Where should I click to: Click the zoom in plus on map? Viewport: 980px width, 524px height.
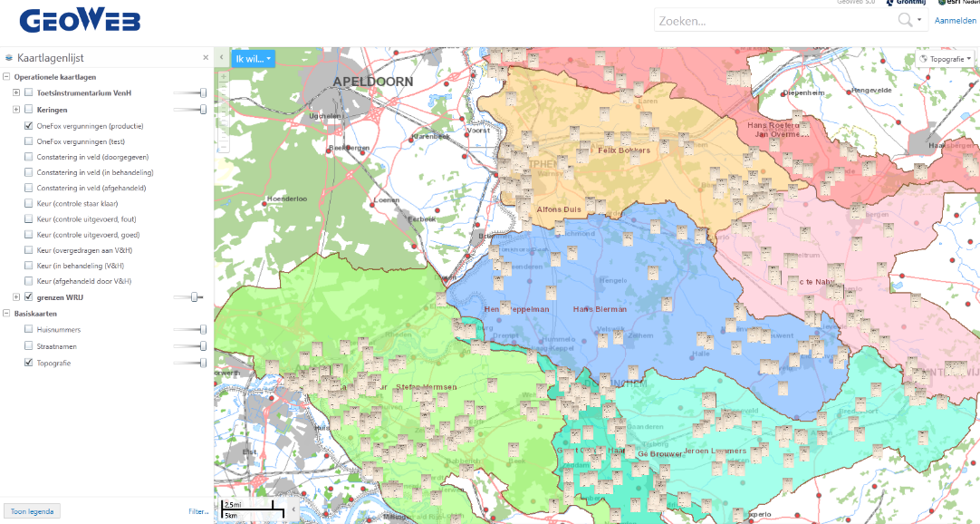(x=223, y=76)
